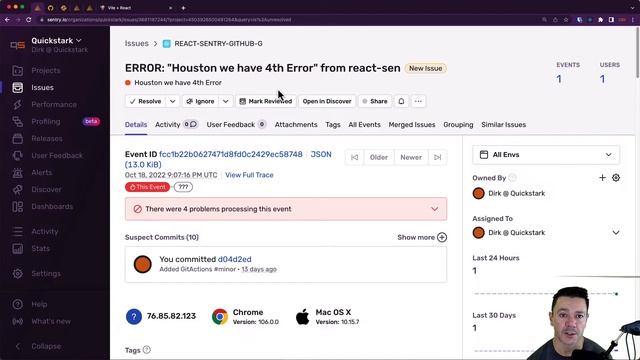Switch to the Details tab
This screenshot has height=360, width=640.
tap(136, 125)
